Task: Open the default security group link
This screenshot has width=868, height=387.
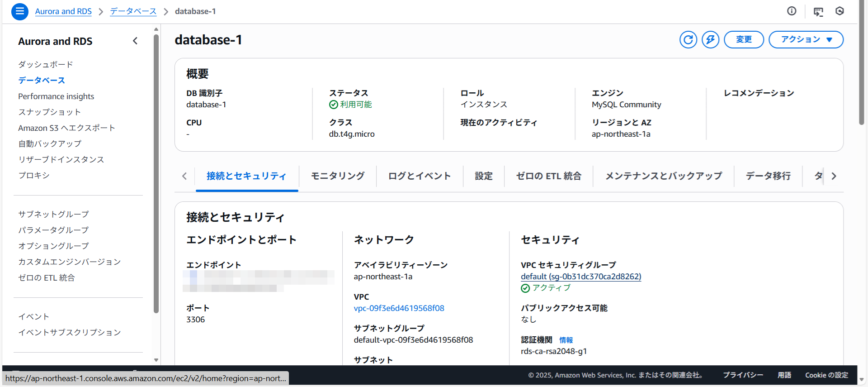Action: point(580,277)
